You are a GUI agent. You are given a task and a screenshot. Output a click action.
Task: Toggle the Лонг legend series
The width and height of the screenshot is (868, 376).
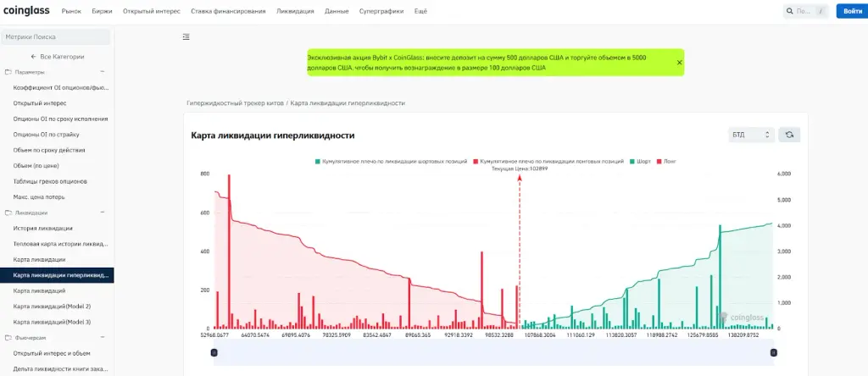click(665, 162)
